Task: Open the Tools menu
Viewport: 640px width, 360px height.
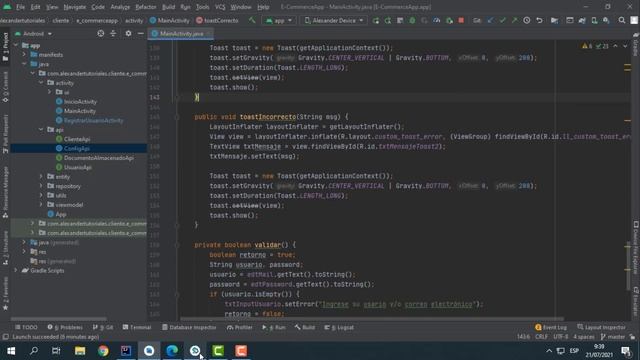Action: point(202,7)
